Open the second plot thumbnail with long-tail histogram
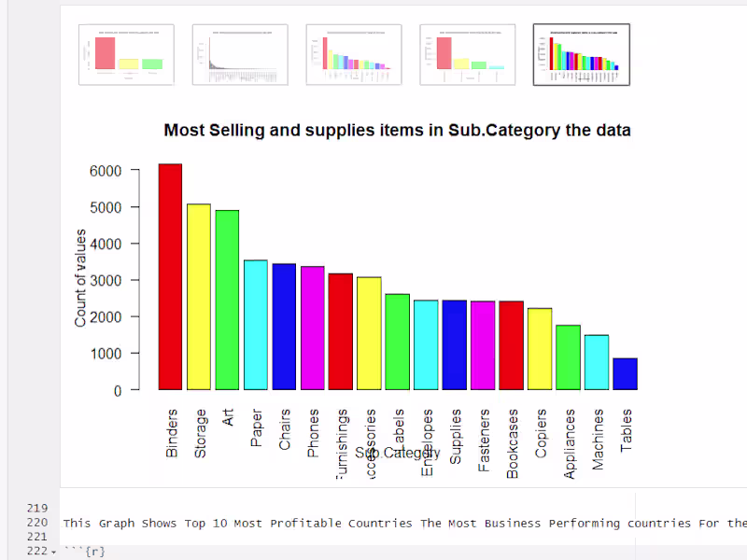Viewport: 747px width, 560px height. pos(240,55)
